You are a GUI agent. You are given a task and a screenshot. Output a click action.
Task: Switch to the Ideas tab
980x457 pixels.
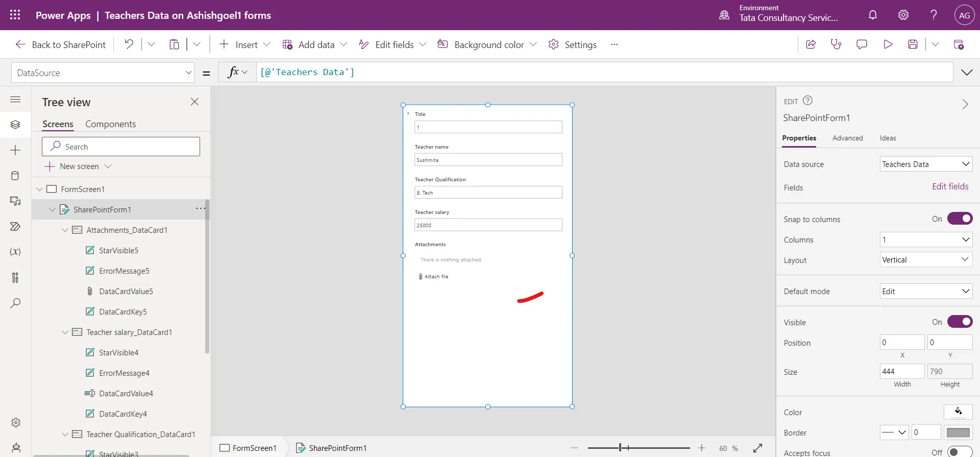888,138
